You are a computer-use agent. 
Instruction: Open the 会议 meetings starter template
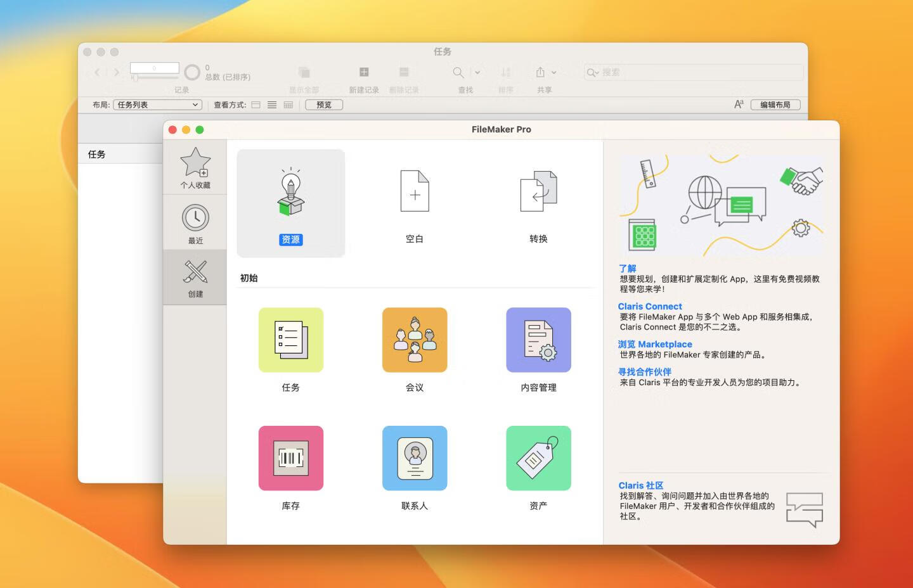point(415,350)
